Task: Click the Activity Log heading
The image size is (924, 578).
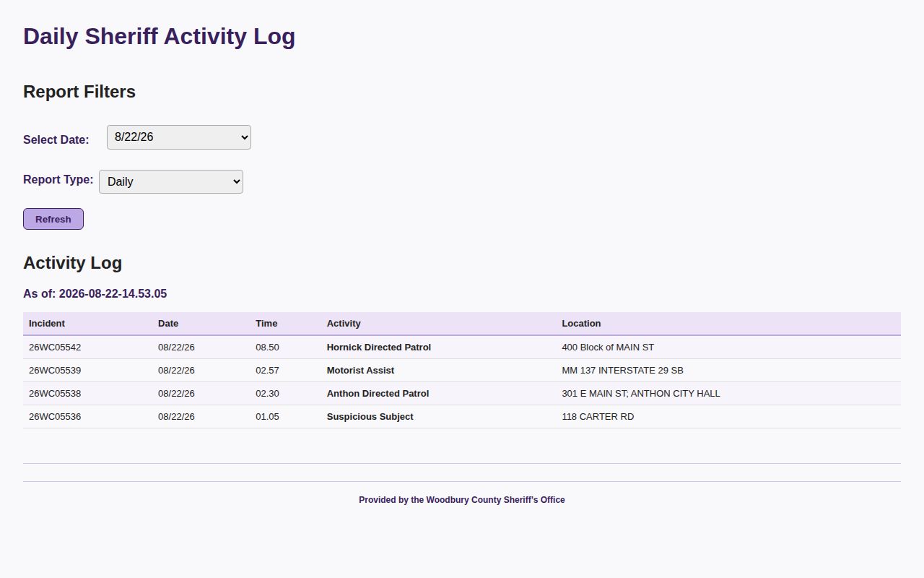Action: [x=72, y=263]
